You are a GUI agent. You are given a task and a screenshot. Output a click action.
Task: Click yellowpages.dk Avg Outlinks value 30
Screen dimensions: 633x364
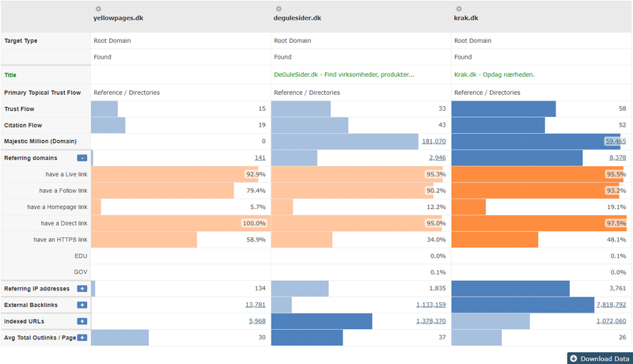point(262,337)
